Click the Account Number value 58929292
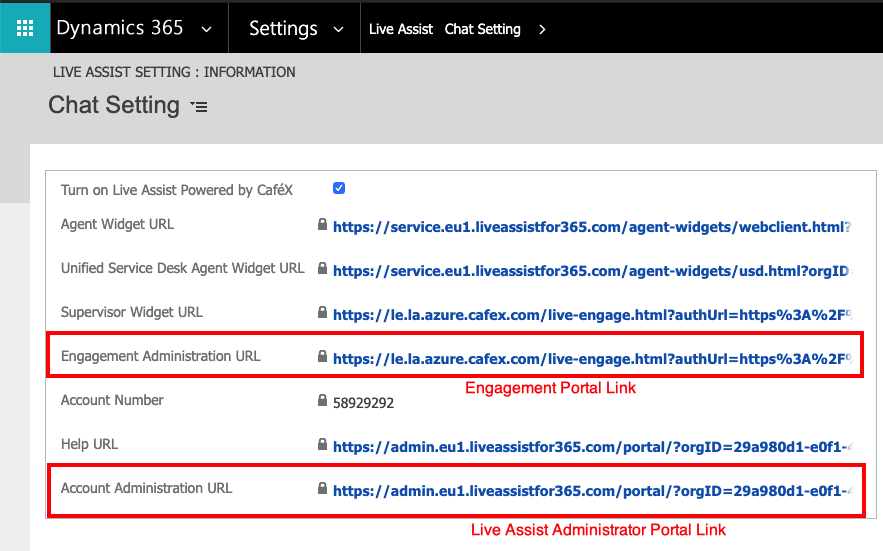This screenshot has width=883, height=551. (363, 403)
